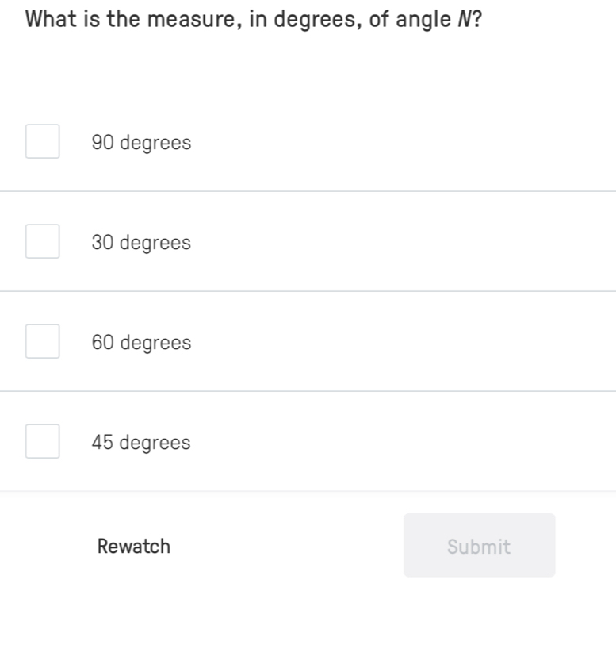This screenshot has height=672, width=616.
Task: Pick the "60 degrees" answer label
Action: pos(141,343)
